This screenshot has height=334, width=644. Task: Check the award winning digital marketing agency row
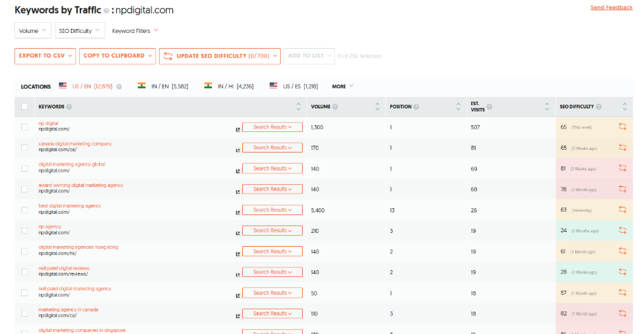tap(25, 189)
